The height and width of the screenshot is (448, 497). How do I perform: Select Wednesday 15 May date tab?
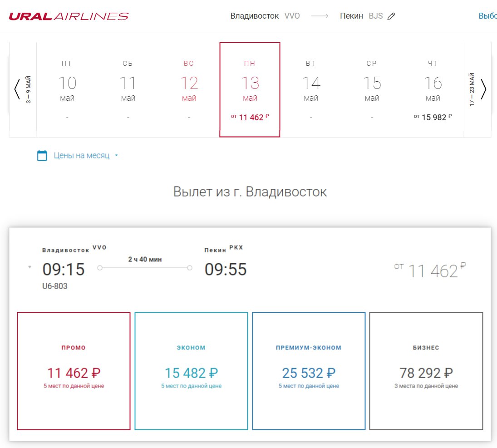(372, 89)
